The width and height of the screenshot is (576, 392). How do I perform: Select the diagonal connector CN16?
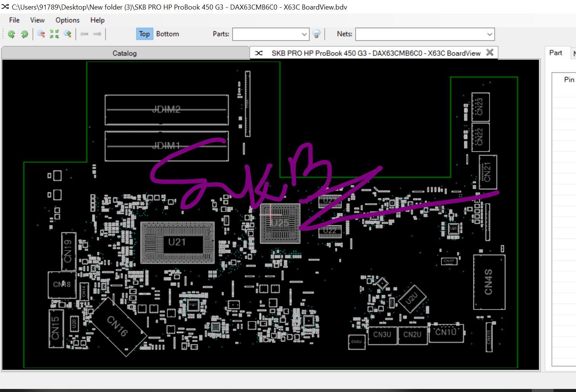click(x=117, y=326)
